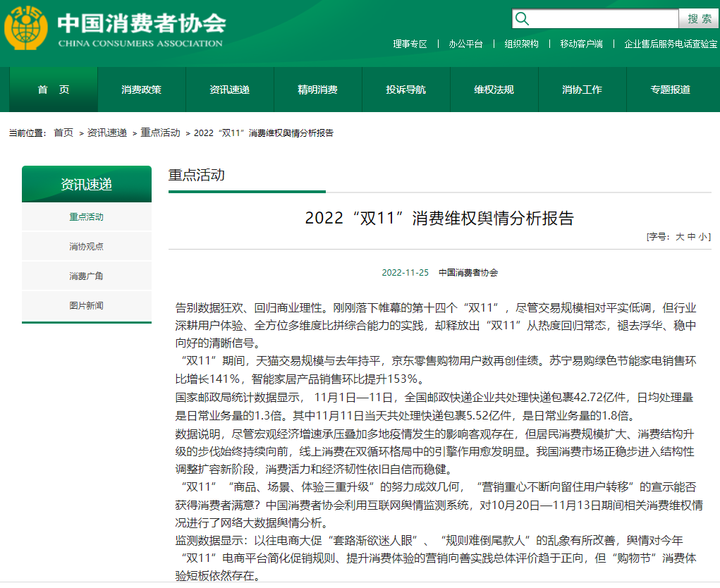
Task: Open 消费广角 in the sidebar
Action: [86, 276]
